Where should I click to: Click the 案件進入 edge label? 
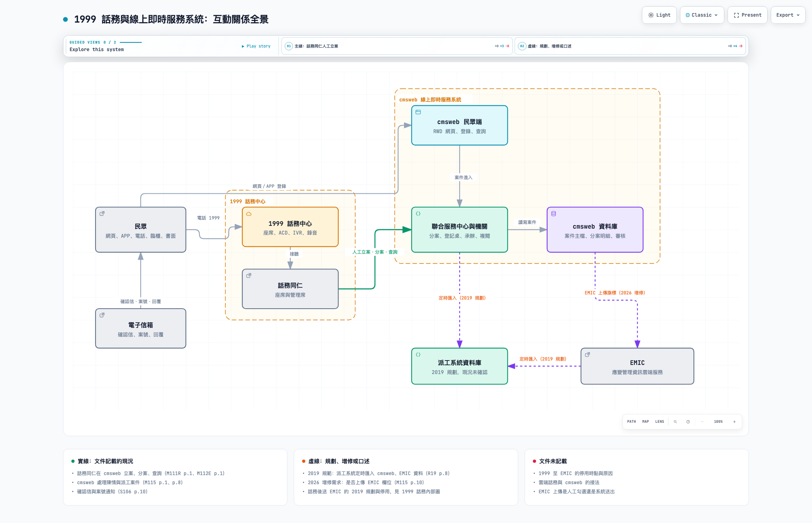463,178
